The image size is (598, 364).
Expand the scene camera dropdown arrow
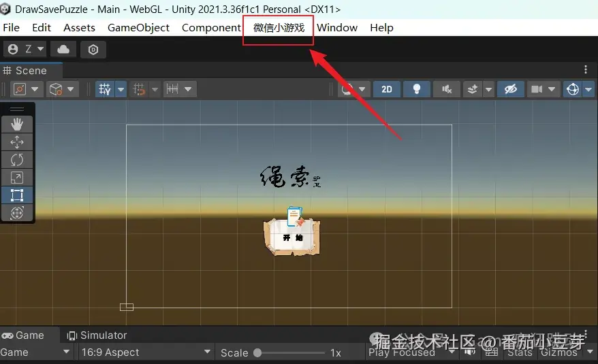pos(552,89)
